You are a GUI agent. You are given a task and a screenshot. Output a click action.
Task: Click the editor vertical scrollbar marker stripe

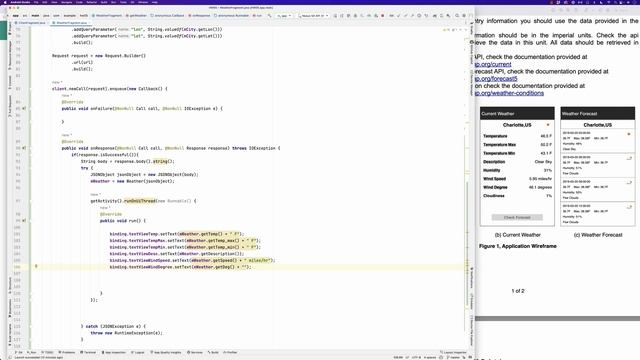click(467, 188)
